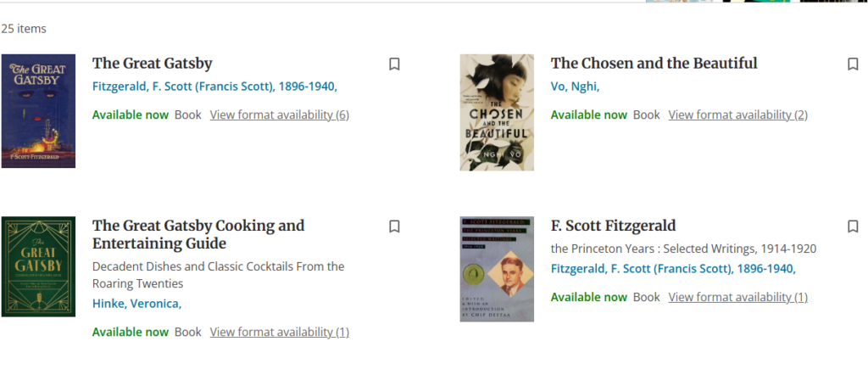Click author Fitzgerald under The Great Gatsby
The image size is (868, 386).
[x=214, y=86]
